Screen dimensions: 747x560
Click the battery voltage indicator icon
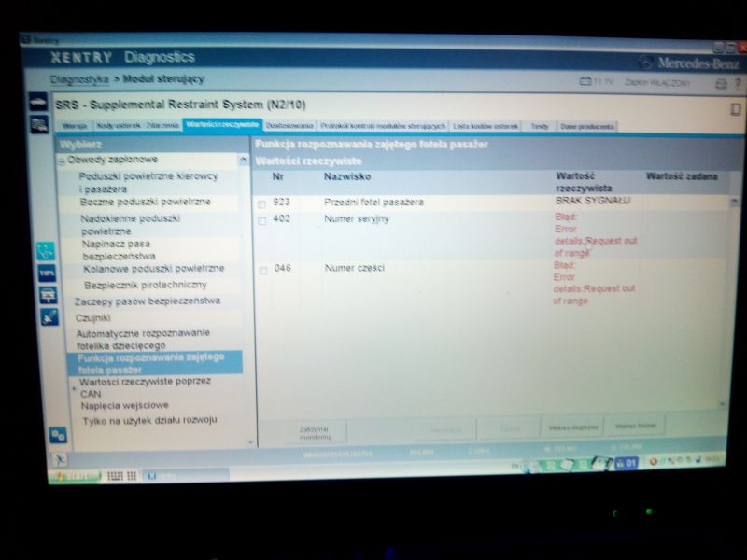[x=585, y=81]
